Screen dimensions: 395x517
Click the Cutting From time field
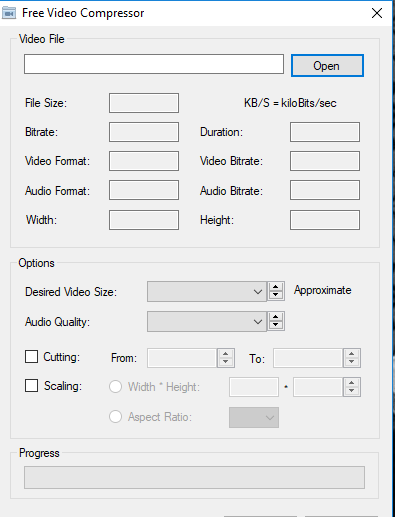(x=182, y=358)
